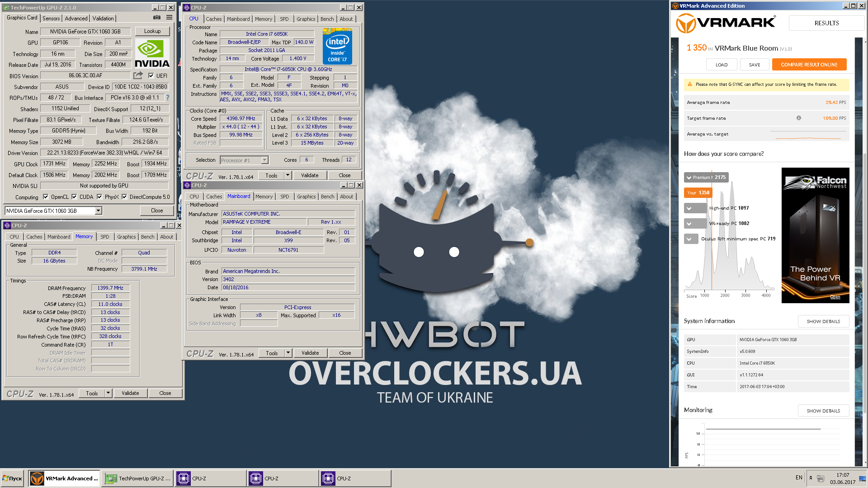Click the Your 1350 score marker

coord(698,192)
